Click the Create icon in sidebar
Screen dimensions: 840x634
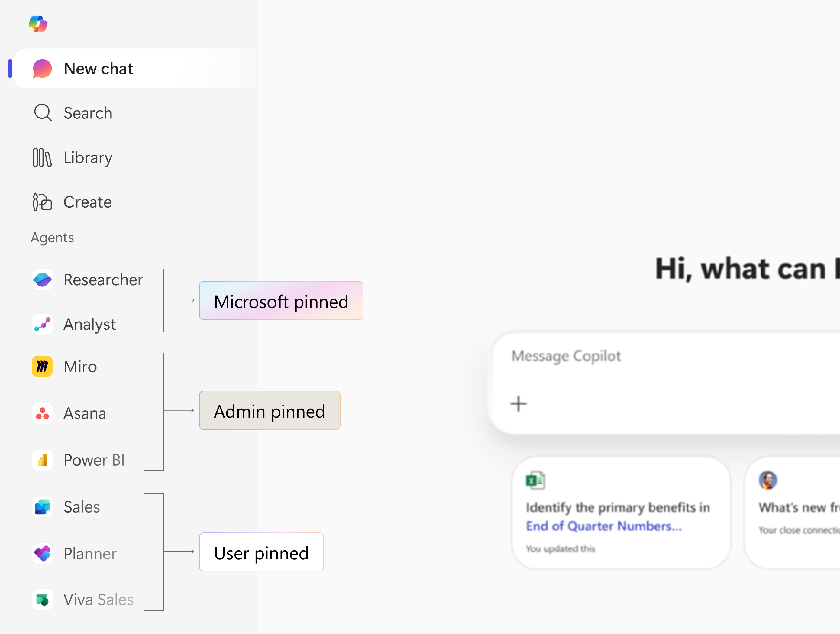[x=42, y=202]
